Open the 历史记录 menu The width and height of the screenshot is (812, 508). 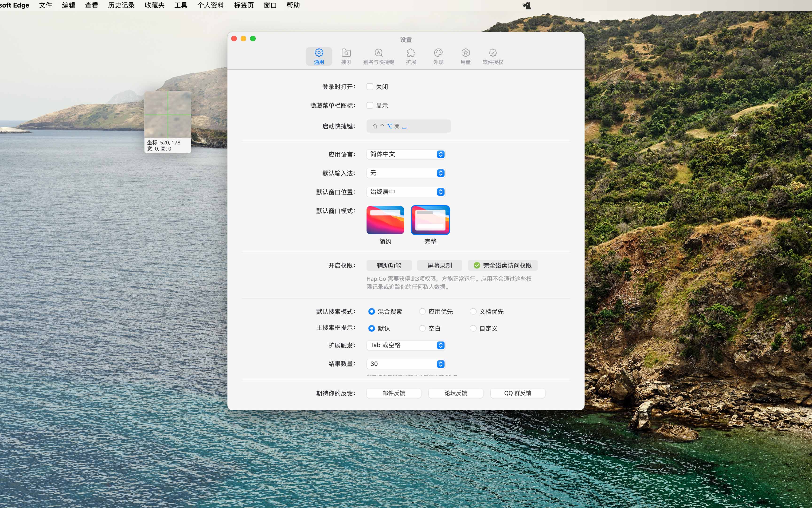pos(121,5)
